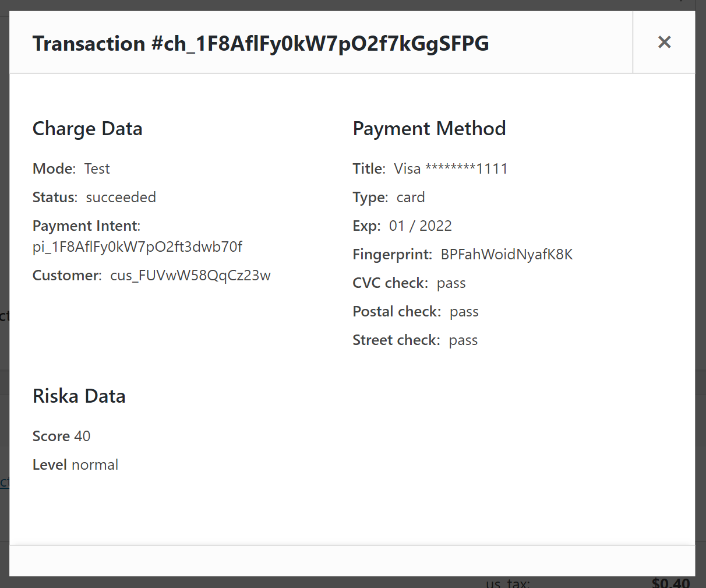Click the $0.40 tax amount behind modal

click(x=670, y=582)
